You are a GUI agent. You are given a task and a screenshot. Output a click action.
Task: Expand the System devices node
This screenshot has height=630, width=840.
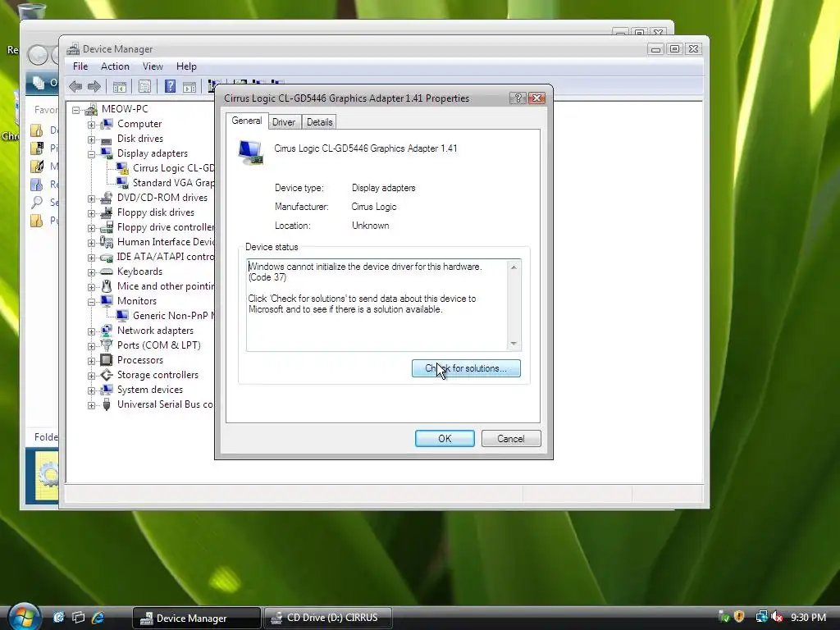[91, 390]
